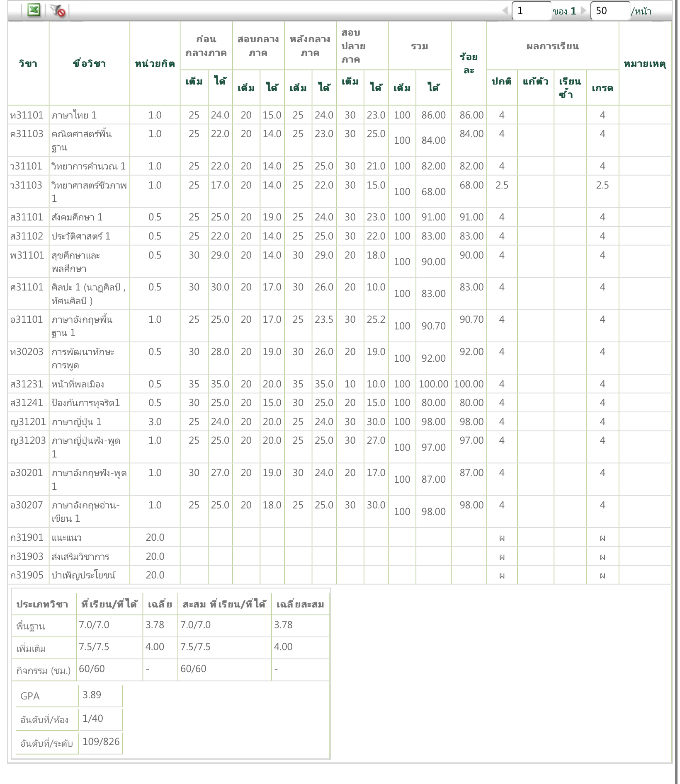The width and height of the screenshot is (680, 784).
Task: Click the เพิ่มเติม category row label
Action: 31,648
